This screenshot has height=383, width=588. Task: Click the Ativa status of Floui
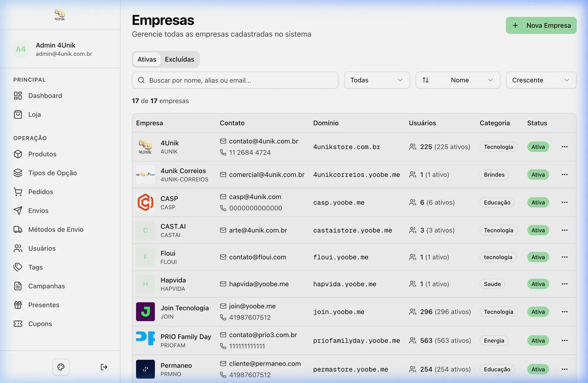coord(538,257)
